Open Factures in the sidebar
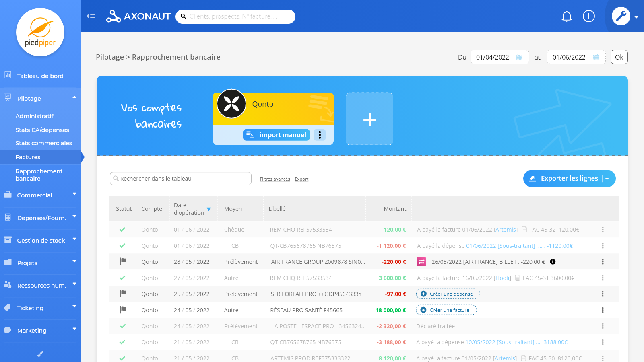Image resolution: width=644 pixels, height=362 pixels. [28, 157]
